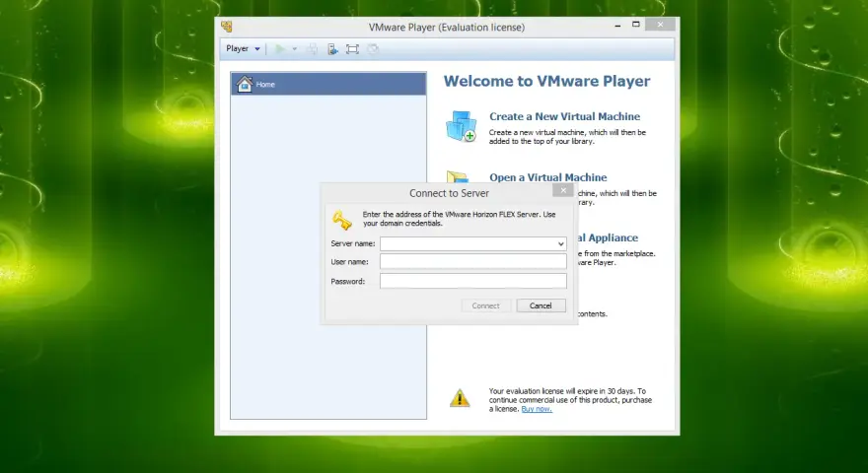868x473 pixels.
Task: Click the 'Server name:' label
Action: [353, 243]
